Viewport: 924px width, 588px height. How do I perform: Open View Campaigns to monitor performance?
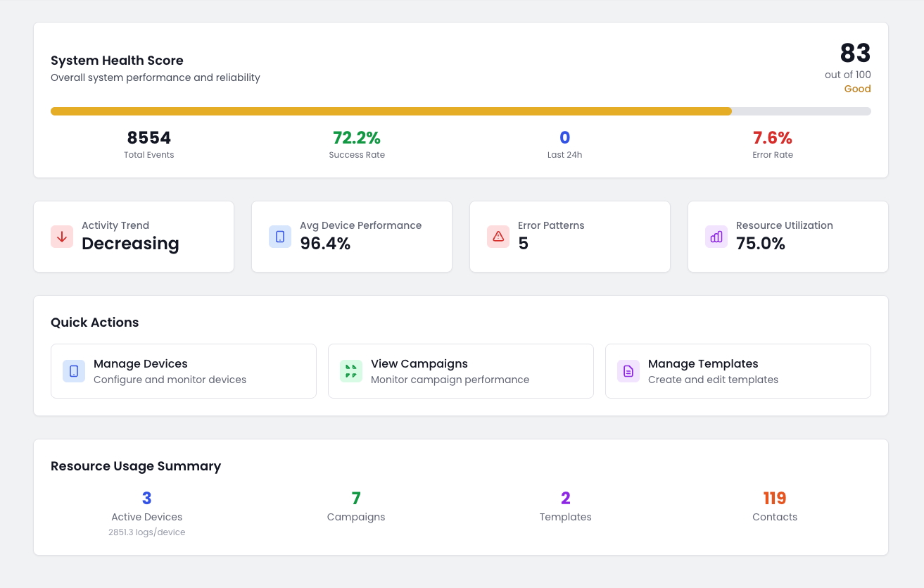click(460, 371)
